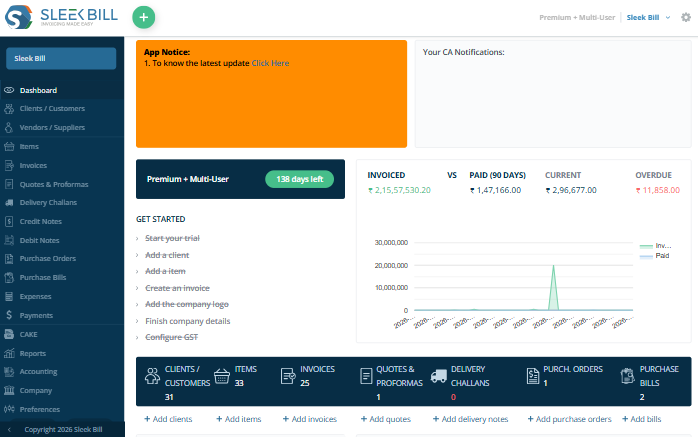Click the Debit Notes sidebar icon
Screen dimensions: 698x437
tap(9, 240)
